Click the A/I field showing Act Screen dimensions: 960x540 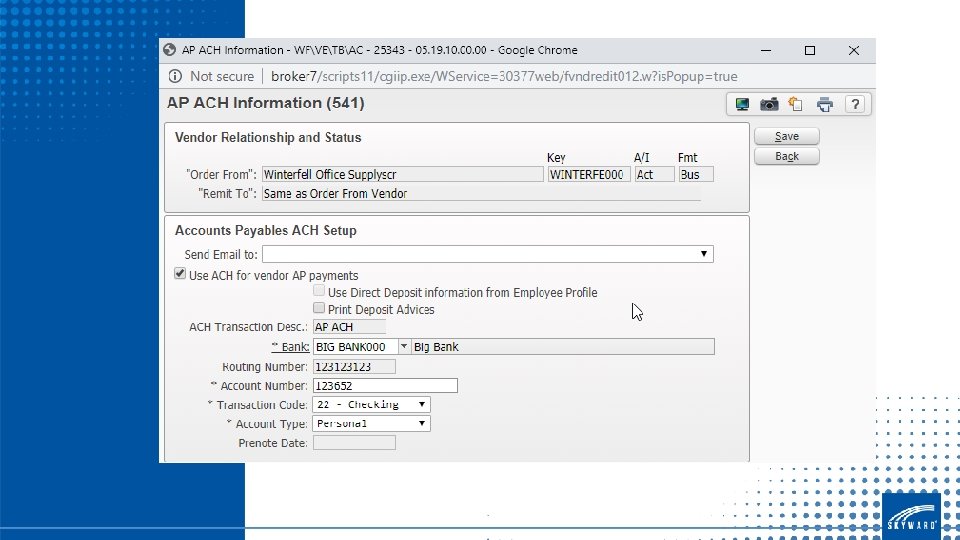654,174
